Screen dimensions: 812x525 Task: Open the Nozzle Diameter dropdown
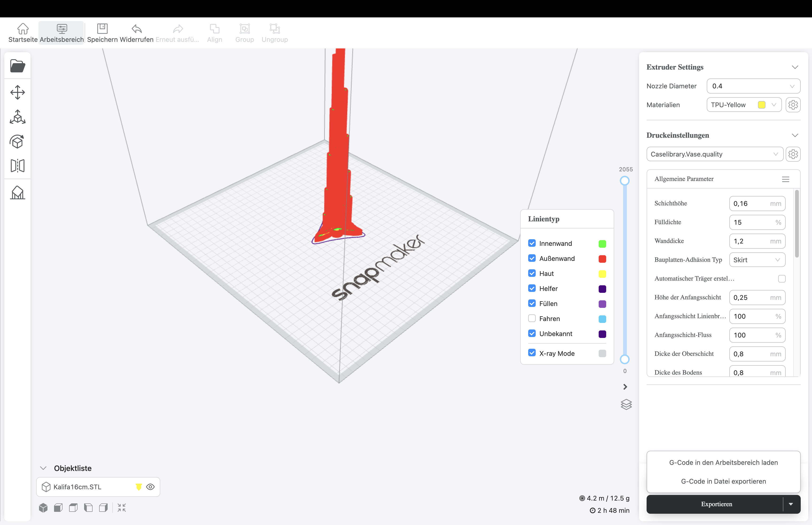click(x=753, y=86)
